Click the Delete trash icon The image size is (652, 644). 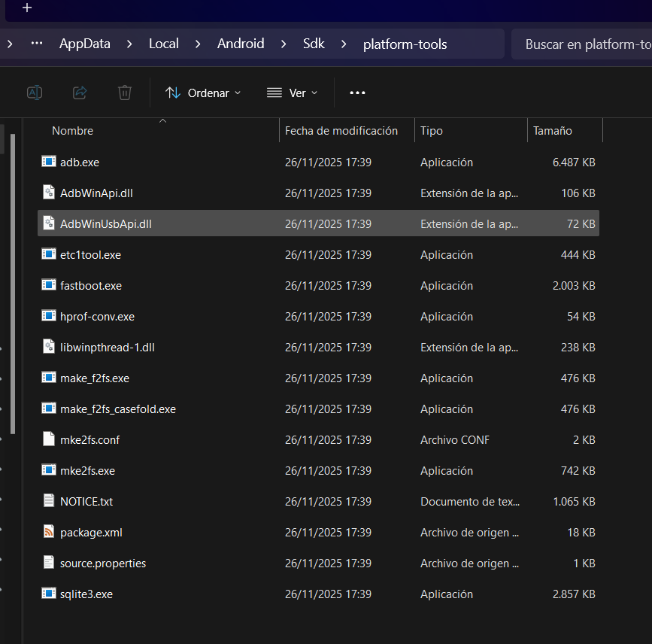click(125, 93)
